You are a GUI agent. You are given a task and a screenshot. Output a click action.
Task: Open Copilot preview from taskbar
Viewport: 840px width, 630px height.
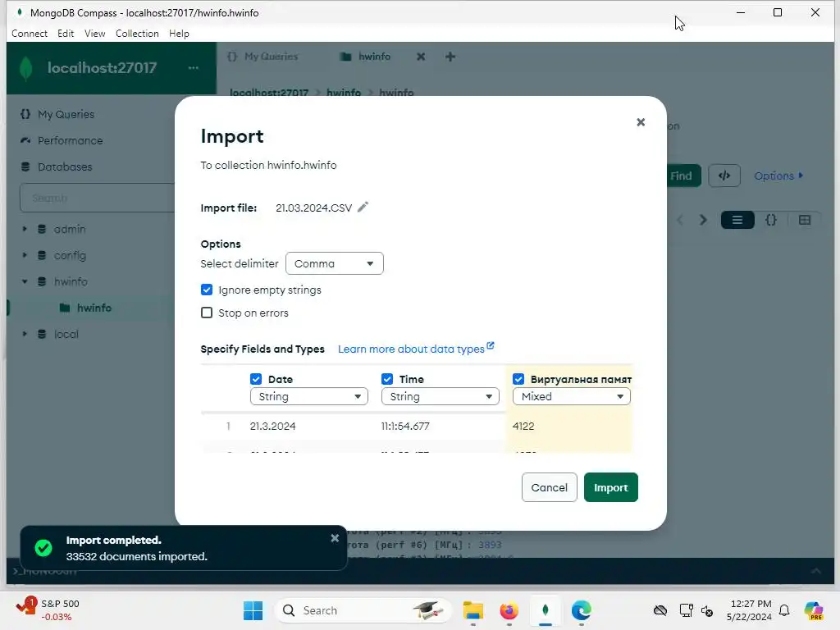814,610
